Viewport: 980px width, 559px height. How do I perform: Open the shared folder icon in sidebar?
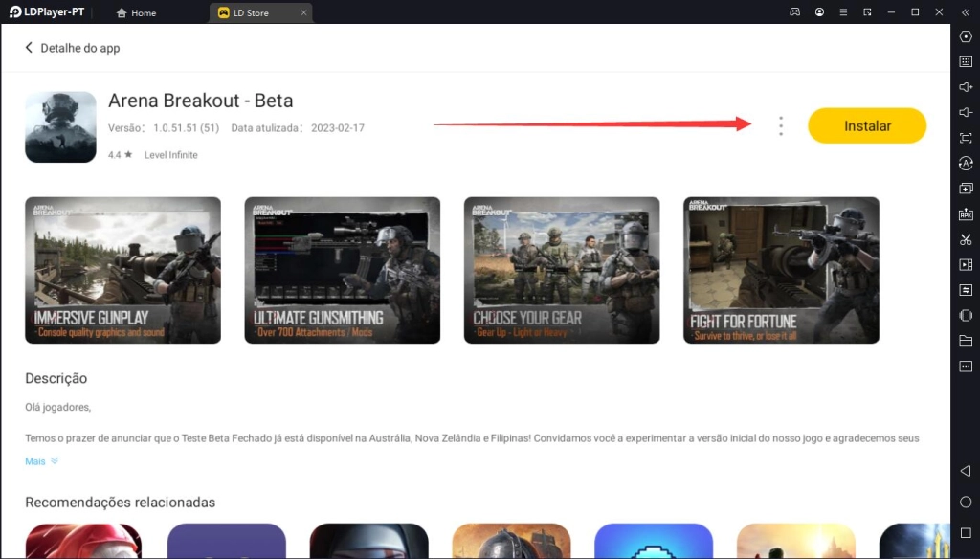point(965,341)
